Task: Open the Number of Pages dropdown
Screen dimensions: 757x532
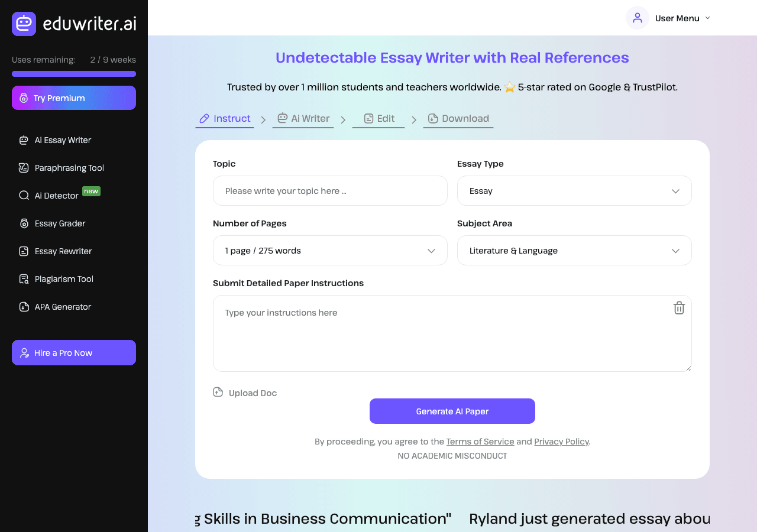Action: coord(330,251)
